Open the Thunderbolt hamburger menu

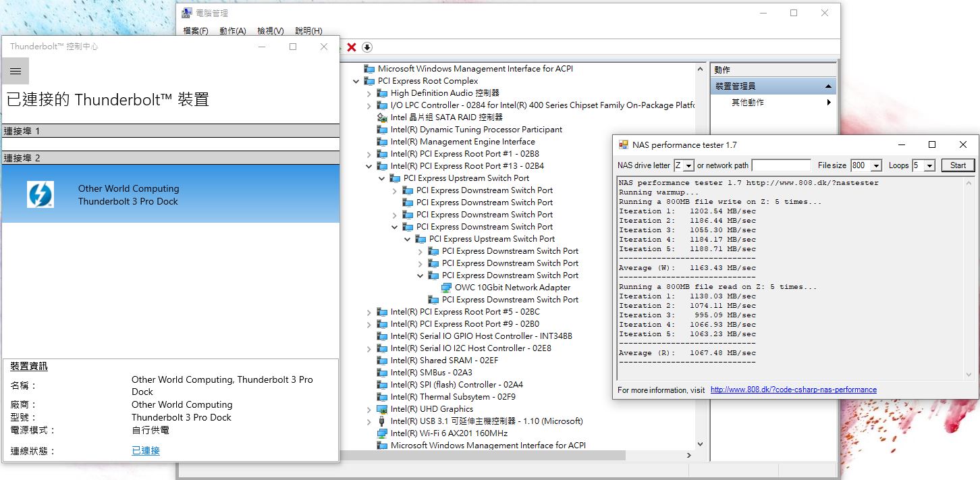coord(16,71)
